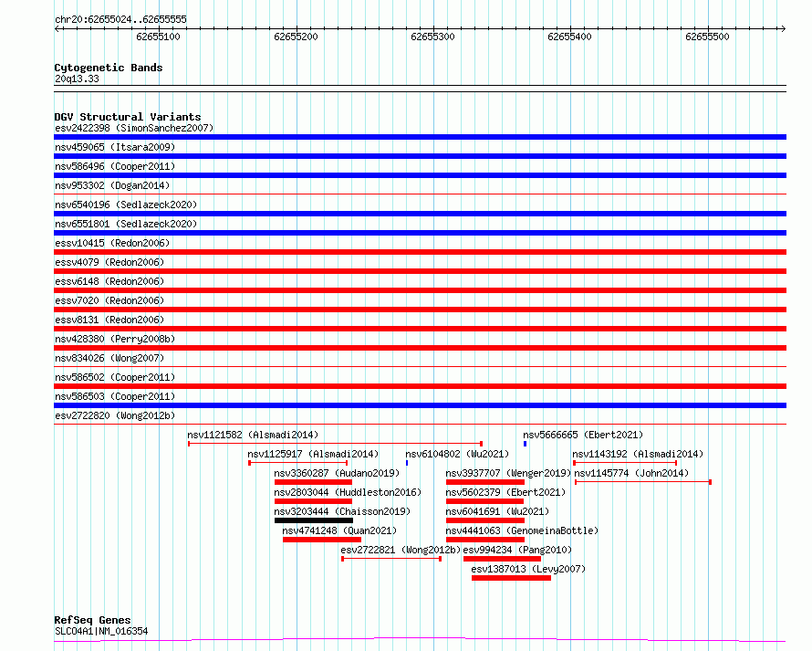
Task: Select the 20q13.33 band label
Action: click(x=77, y=79)
